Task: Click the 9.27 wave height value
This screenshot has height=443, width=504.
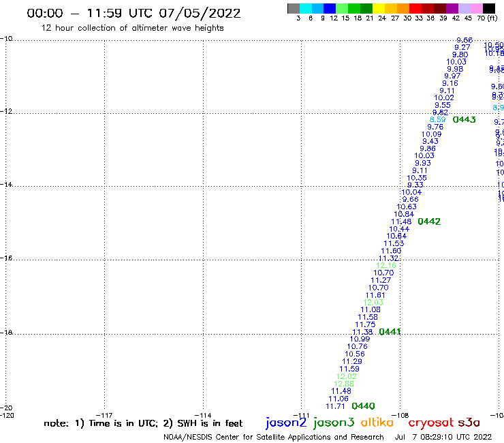Action: pyautogui.click(x=462, y=47)
